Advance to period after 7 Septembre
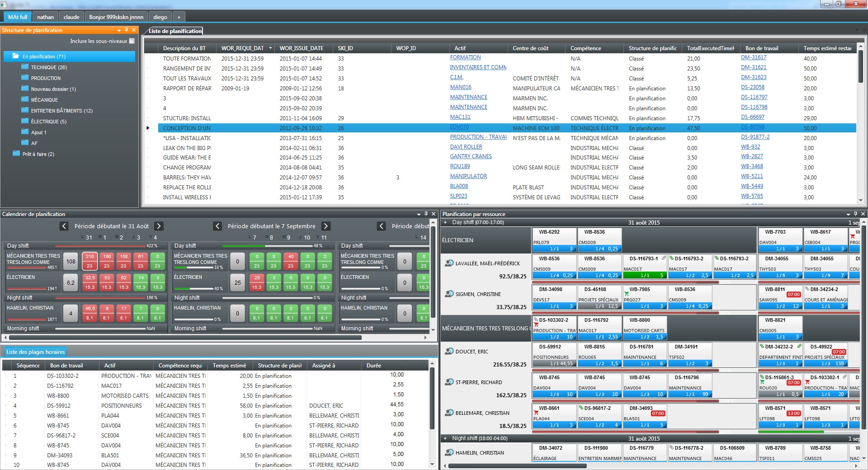The height and width of the screenshot is (470, 868). pos(326,226)
